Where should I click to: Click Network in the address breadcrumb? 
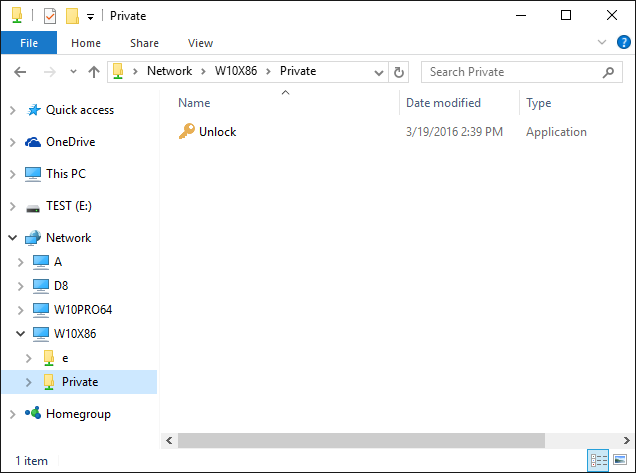(x=169, y=71)
